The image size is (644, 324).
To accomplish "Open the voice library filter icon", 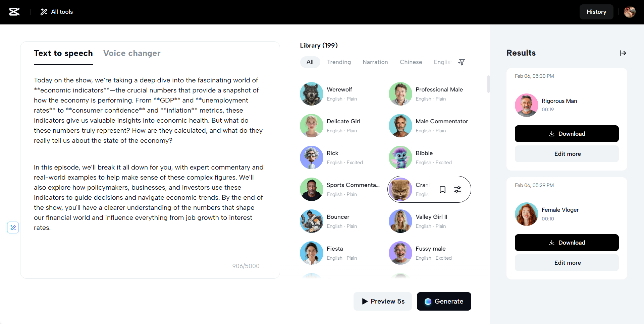I will coord(462,62).
